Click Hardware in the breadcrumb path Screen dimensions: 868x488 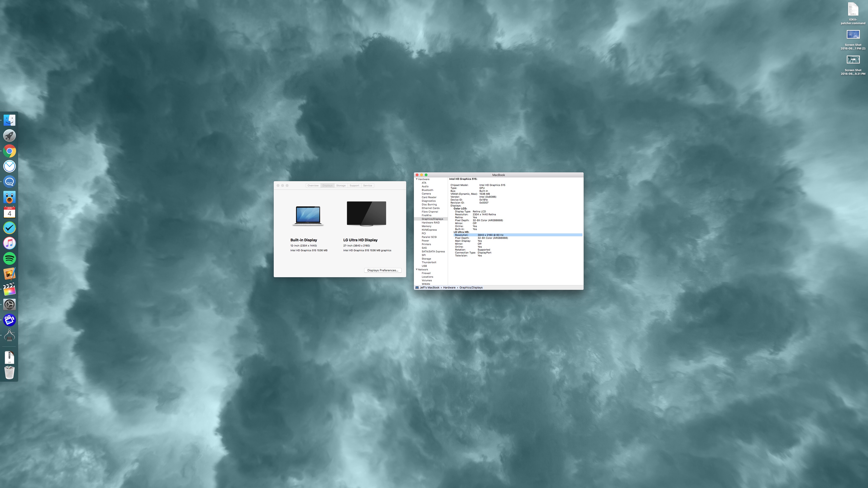pos(450,288)
